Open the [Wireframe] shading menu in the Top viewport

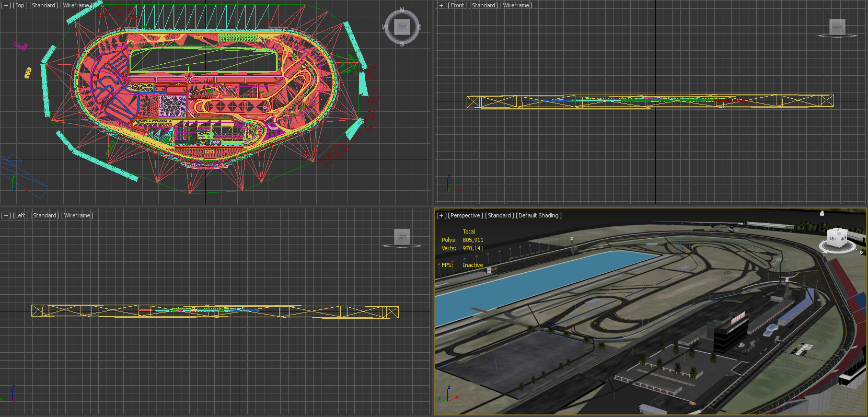76,5
